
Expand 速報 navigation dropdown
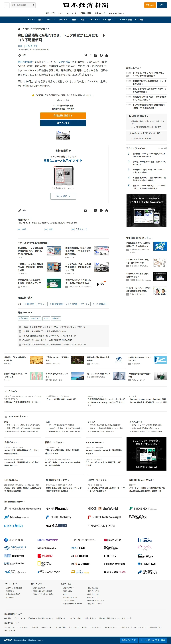click(x=40, y=19)
